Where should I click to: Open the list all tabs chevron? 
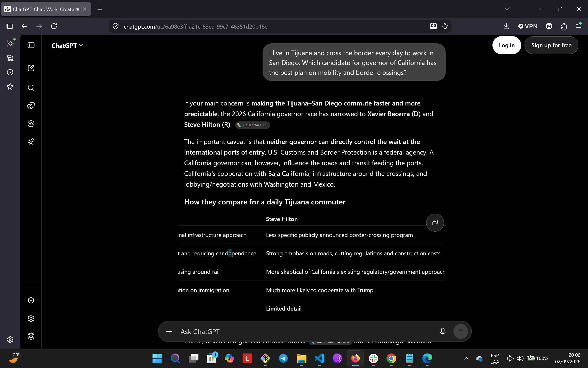point(507,9)
